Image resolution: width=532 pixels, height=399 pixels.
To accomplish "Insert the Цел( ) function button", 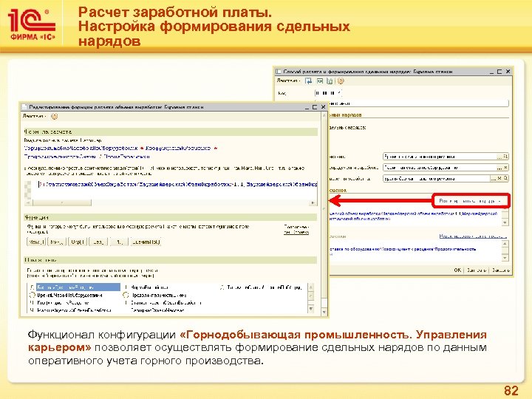I will tap(98, 242).
